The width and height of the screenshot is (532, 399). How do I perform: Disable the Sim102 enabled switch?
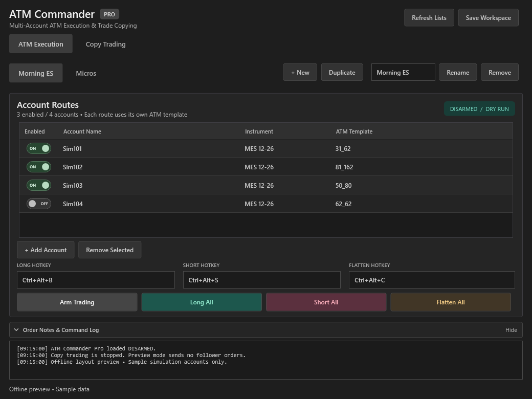point(39,167)
